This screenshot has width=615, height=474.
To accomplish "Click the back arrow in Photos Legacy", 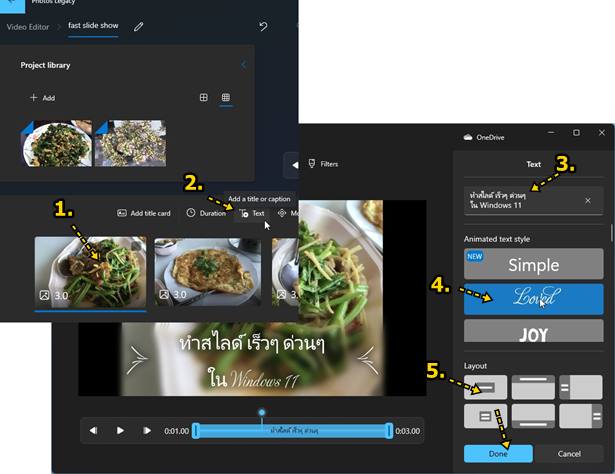I will click(12, 3).
